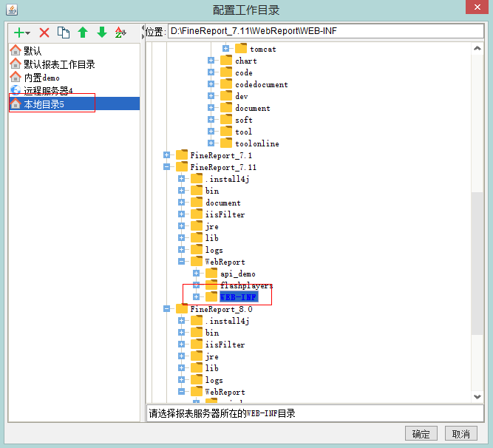The width and height of the screenshot is (493, 448).
Task: Click the tool folder icon
Action: tap(226, 131)
